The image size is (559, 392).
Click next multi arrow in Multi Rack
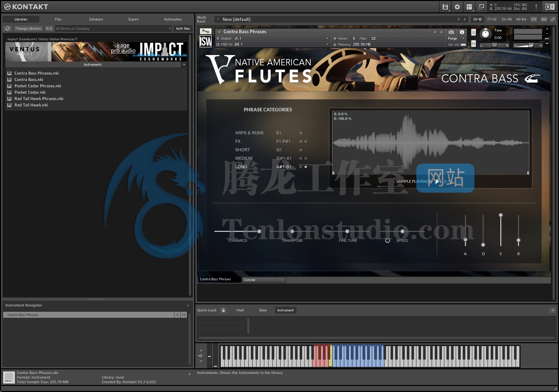465,19
